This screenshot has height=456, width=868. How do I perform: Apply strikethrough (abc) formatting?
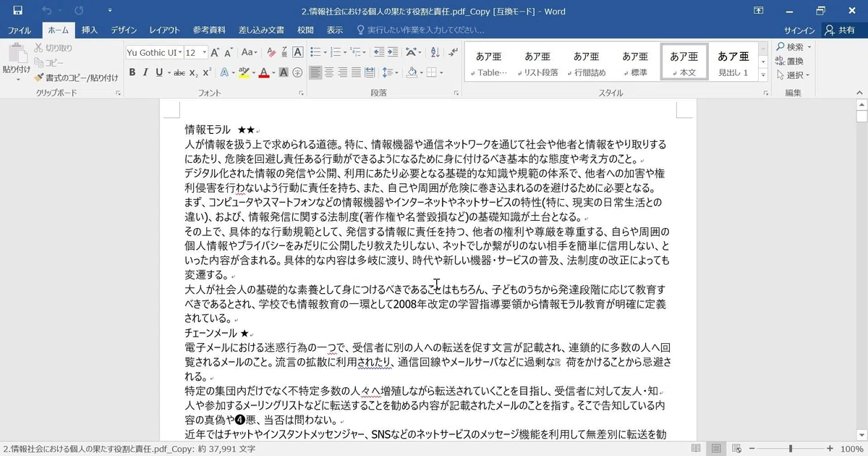pyautogui.click(x=179, y=72)
